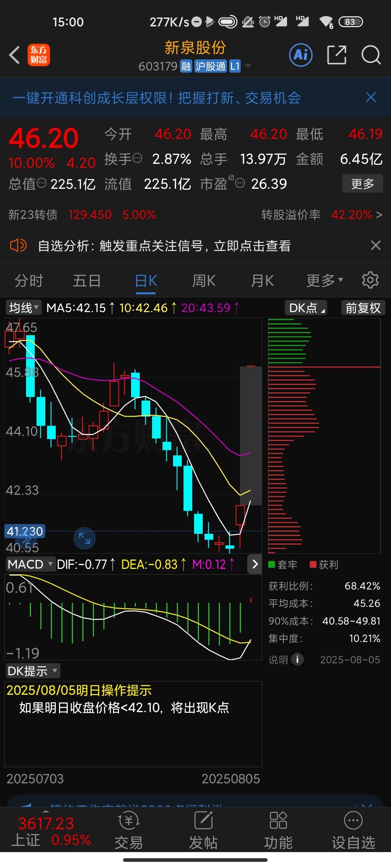View 转股溢价率 42.20% details
391x868 pixels.
[322, 215]
